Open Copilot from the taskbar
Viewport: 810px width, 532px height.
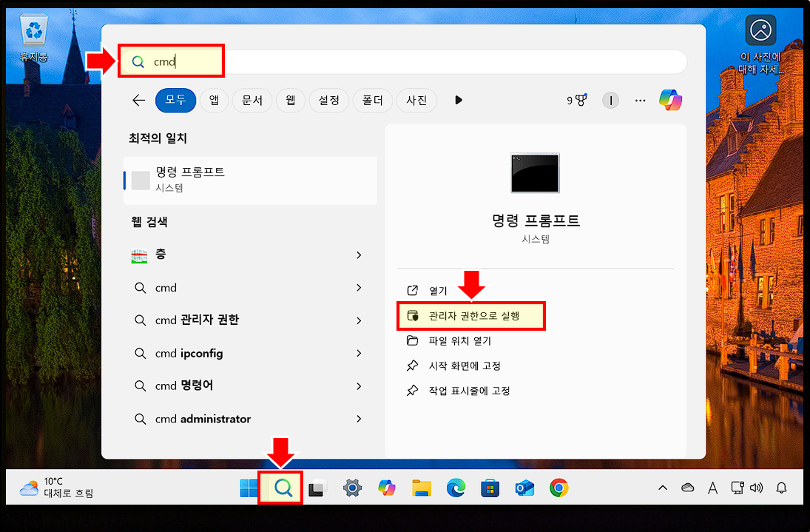(x=388, y=488)
